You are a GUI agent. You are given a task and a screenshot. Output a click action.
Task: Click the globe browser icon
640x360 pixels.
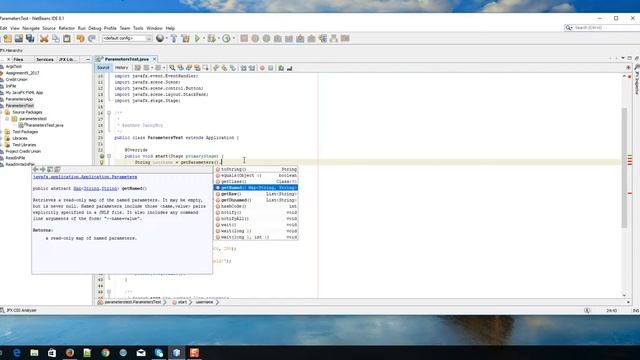tap(160, 38)
